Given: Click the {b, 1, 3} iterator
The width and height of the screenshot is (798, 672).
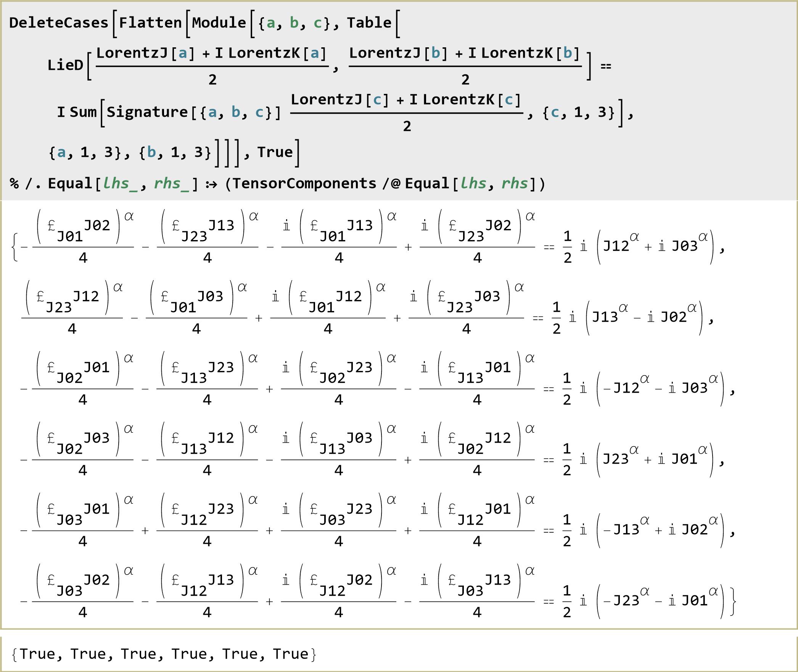Looking at the screenshot, I should coord(175,152).
